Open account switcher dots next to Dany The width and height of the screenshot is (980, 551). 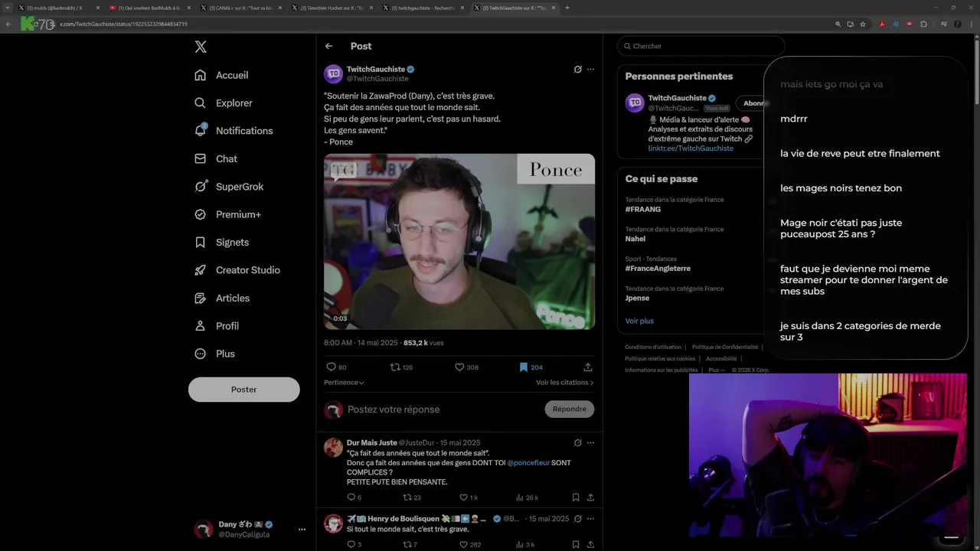(302, 529)
